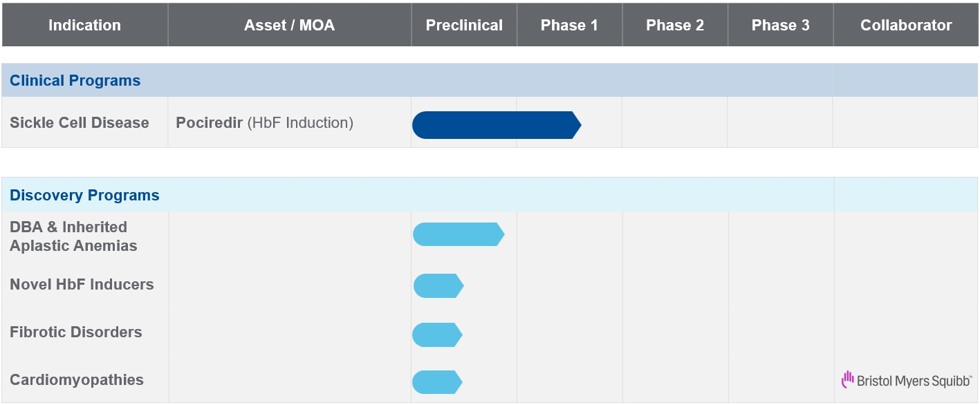Click the DBA & Inherited Aplastic Anemias label

pos(73,236)
